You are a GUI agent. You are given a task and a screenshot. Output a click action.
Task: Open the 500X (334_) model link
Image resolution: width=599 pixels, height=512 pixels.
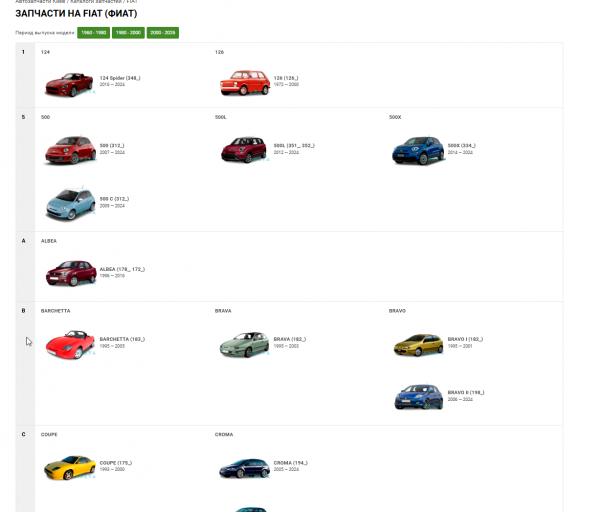coord(461,146)
